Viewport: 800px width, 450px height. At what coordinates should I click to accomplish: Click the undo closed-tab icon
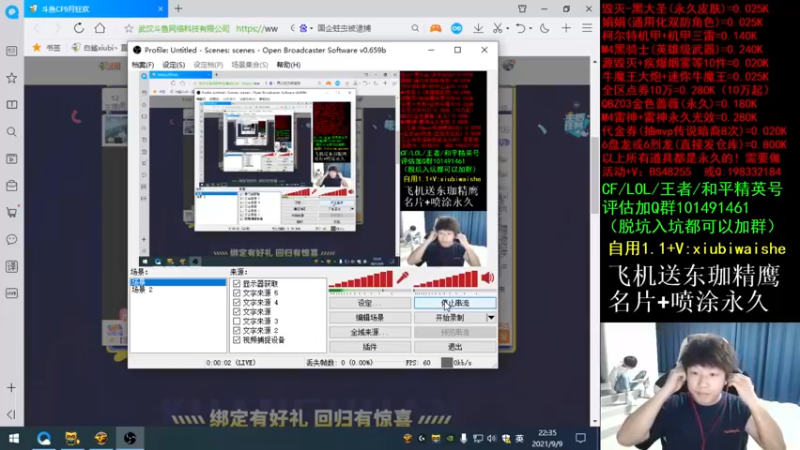(x=520, y=29)
